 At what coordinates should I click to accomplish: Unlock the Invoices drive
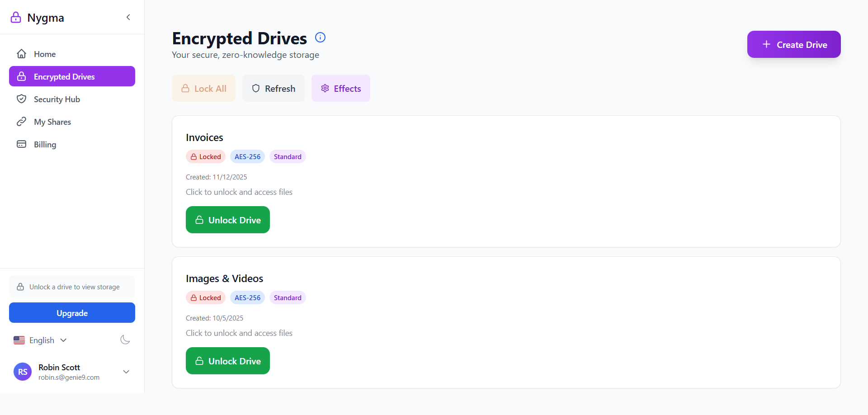click(x=227, y=220)
